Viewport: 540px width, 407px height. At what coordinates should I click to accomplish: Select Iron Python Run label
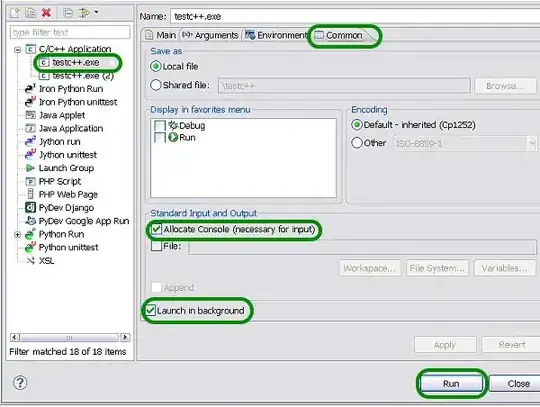[x=71, y=89]
